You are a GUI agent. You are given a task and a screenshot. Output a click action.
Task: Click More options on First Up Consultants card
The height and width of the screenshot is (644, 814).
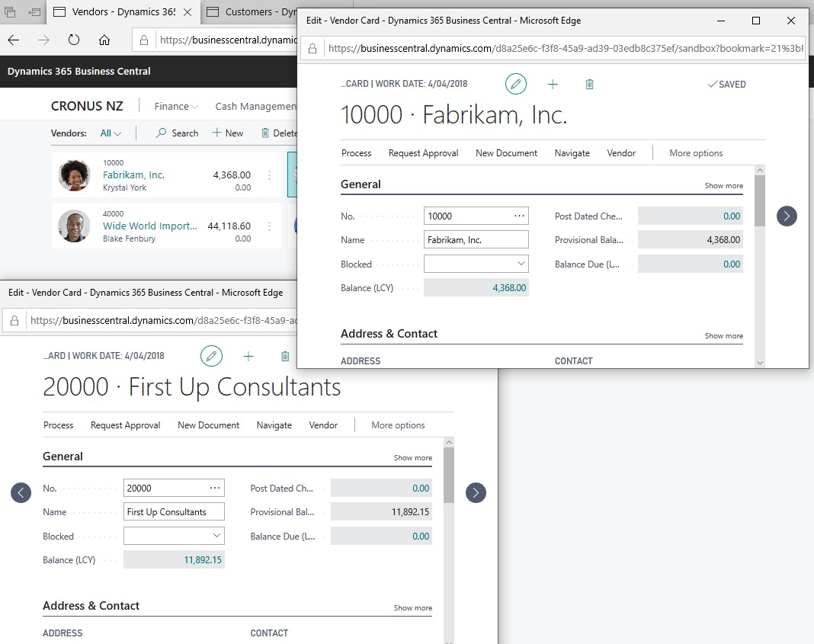397,425
